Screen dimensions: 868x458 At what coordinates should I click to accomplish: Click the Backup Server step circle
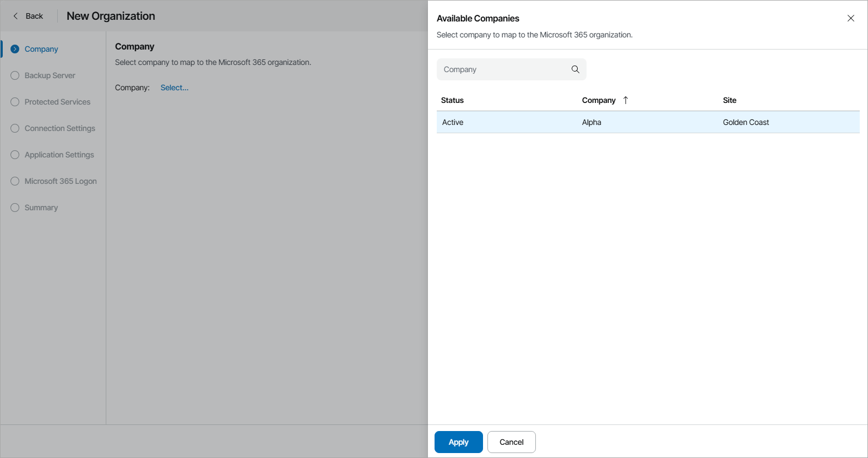point(15,75)
